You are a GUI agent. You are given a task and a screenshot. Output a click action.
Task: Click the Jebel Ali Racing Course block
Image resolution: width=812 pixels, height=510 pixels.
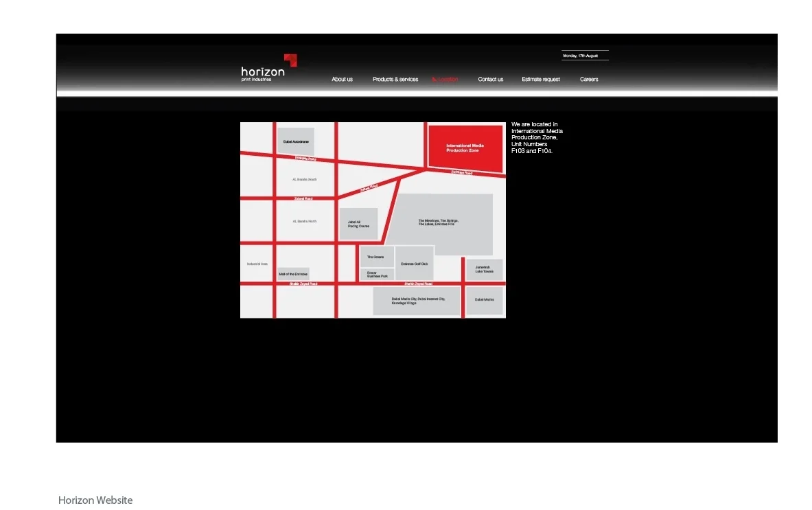358,224
